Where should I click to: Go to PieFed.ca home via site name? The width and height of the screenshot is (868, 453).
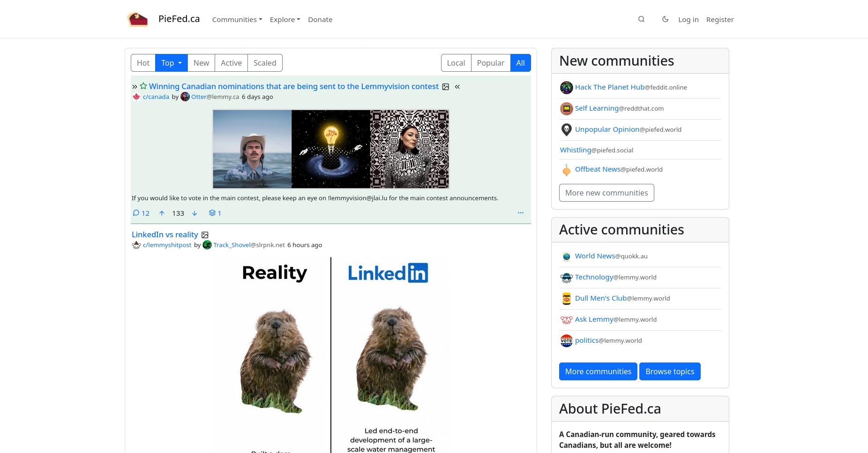179,19
